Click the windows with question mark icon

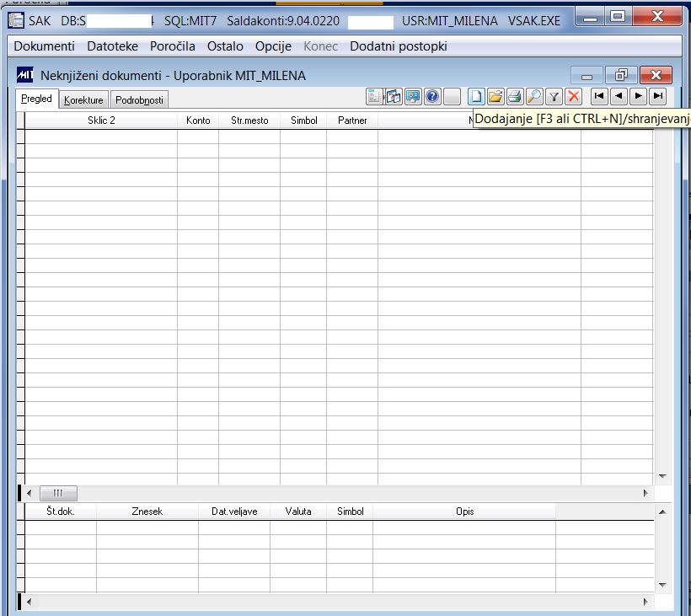pyautogui.click(x=394, y=97)
